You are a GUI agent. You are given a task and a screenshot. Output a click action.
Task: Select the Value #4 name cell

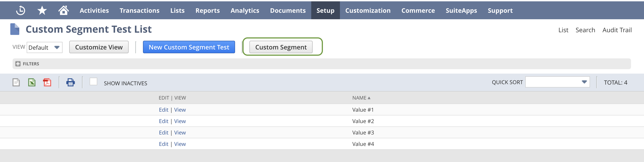coord(363,144)
